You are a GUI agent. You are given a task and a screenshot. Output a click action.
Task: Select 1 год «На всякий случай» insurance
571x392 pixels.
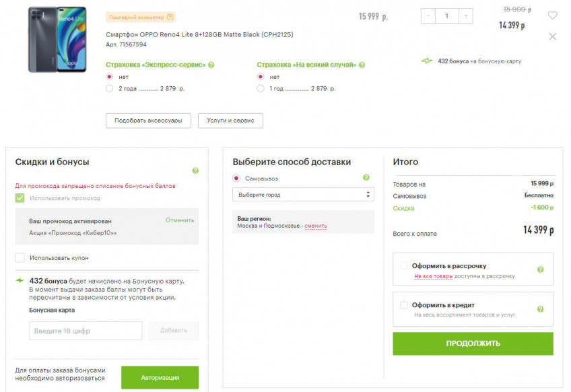point(261,88)
